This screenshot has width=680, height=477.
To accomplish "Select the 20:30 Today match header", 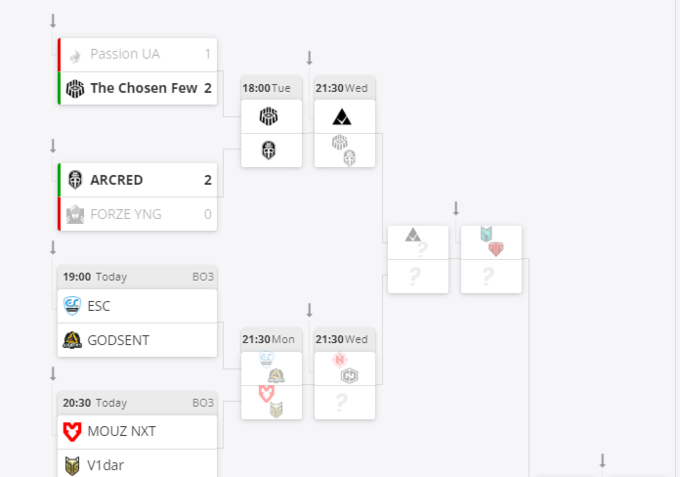I will (x=137, y=402).
